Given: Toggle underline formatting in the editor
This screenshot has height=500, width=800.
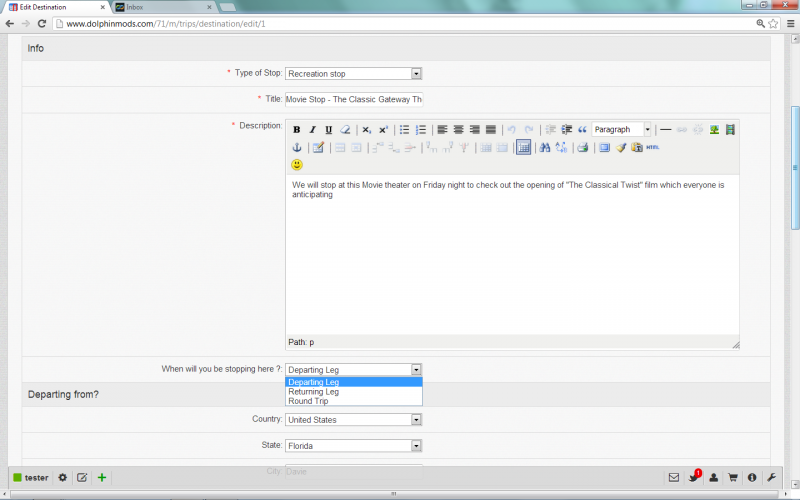Looking at the screenshot, I should (329, 130).
